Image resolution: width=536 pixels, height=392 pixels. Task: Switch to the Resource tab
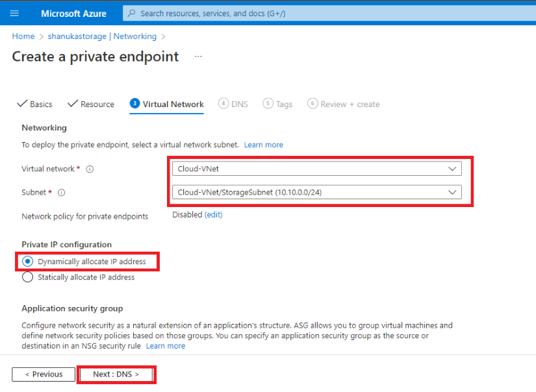tap(91, 104)
